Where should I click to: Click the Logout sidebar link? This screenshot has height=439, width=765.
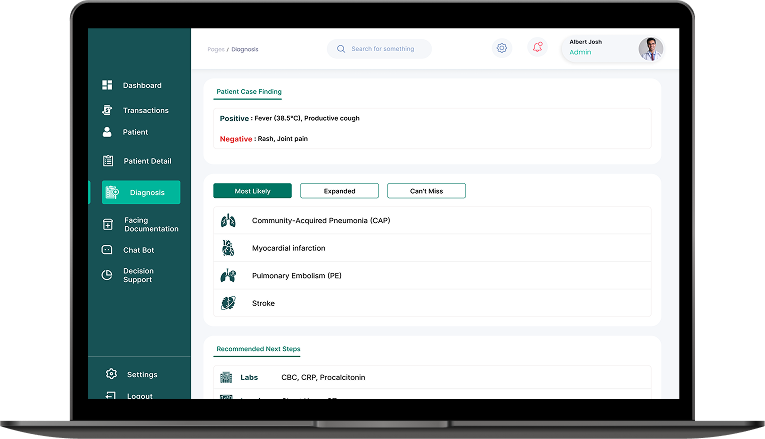point(139,395)
